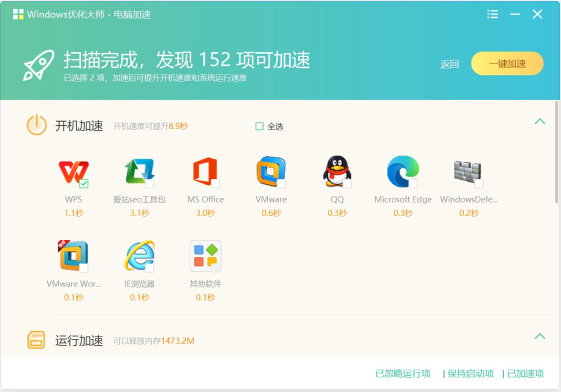Click the 8.9秒 boot time value
This screenshot has height=392, width=561.
[178, 126]
